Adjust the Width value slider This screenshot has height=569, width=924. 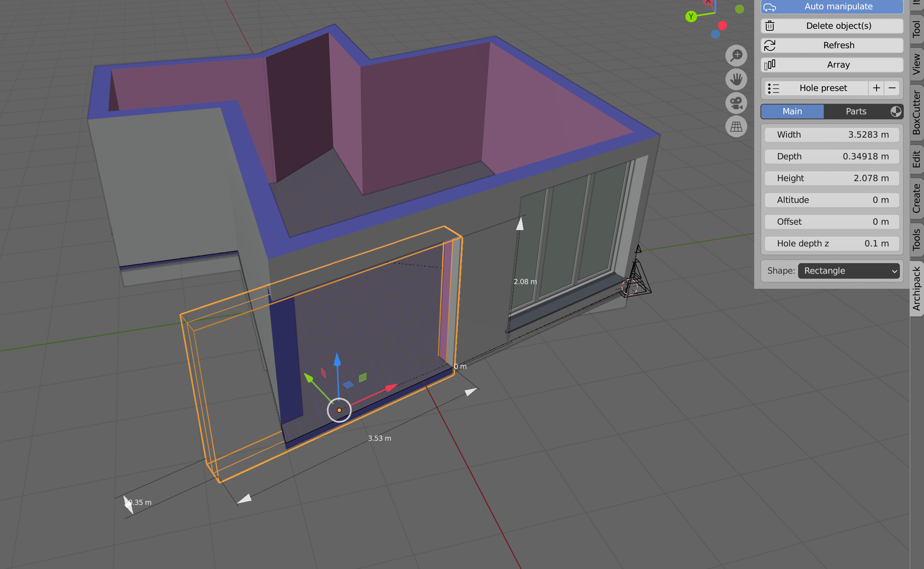click(831, 134)
